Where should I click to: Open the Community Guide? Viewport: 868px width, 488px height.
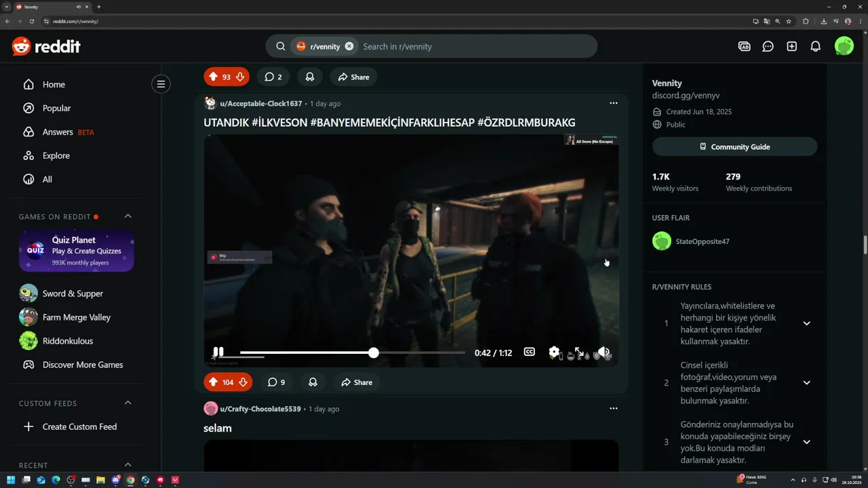pyautogui.click(x=734, y=146)
